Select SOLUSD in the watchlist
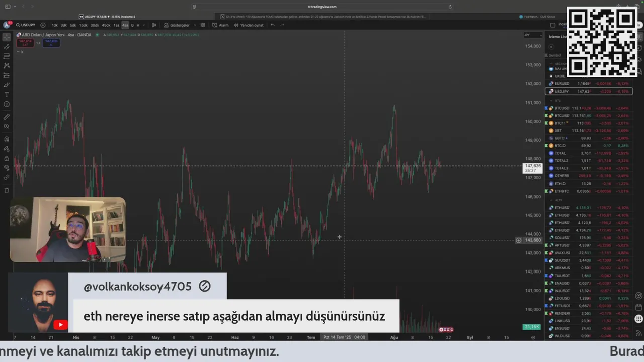644x362 pixels. 589,238
